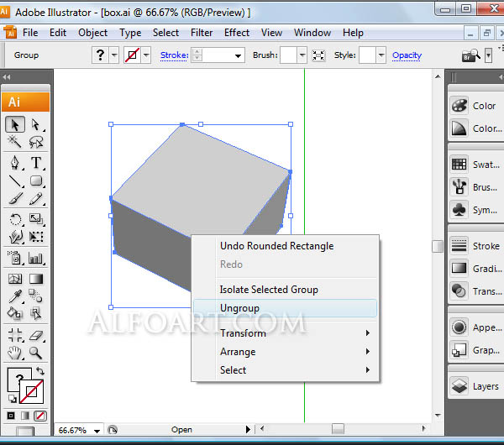
Task: Click the Stroke link in control bar
Action: pos(174,55)
